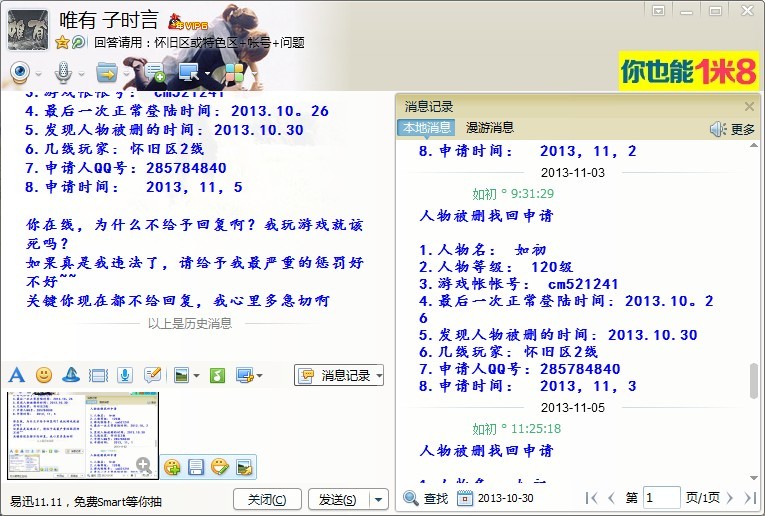Toggle the speaker icon beside 更多
Viewport: 765px width, 516px height.
point(718,129)
